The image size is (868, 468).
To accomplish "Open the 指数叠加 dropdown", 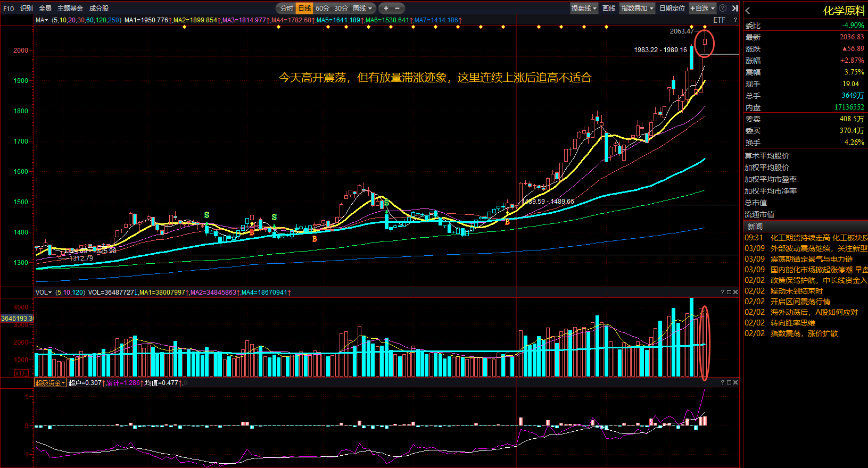I will coord(637,8).
